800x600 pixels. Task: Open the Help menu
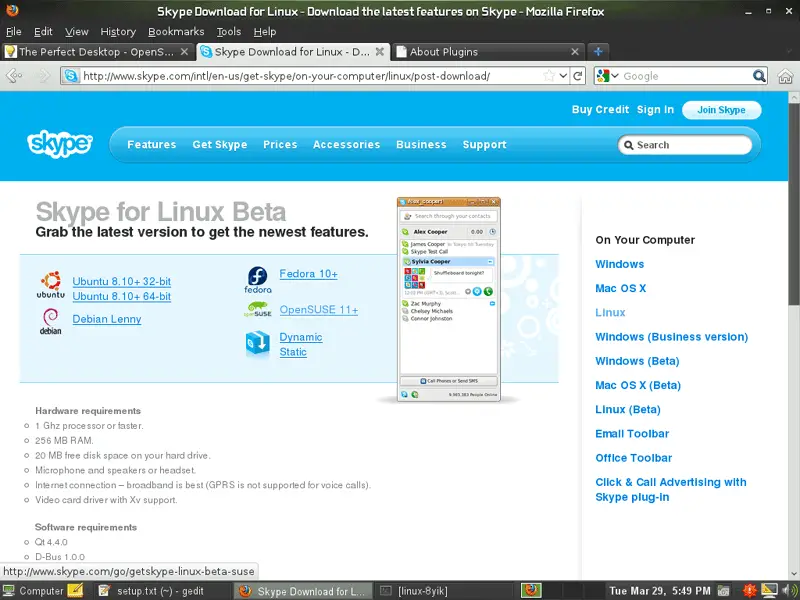click(x=265, y=32)
